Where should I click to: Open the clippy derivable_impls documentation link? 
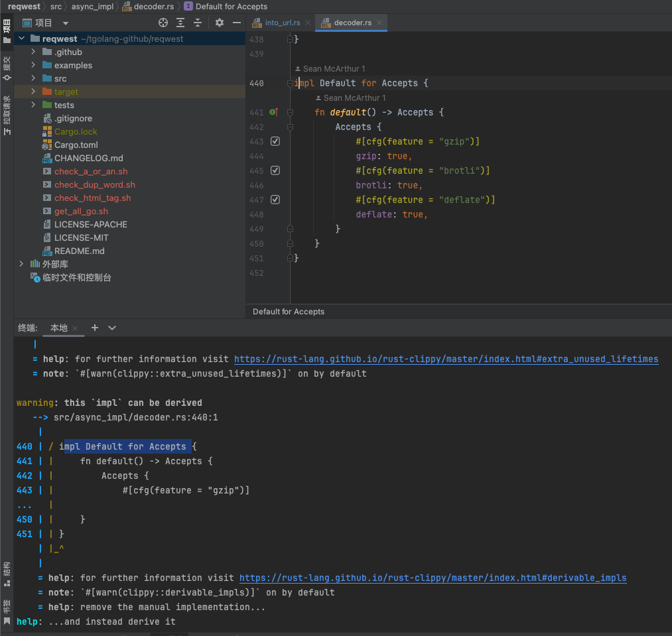pos(433,578)
